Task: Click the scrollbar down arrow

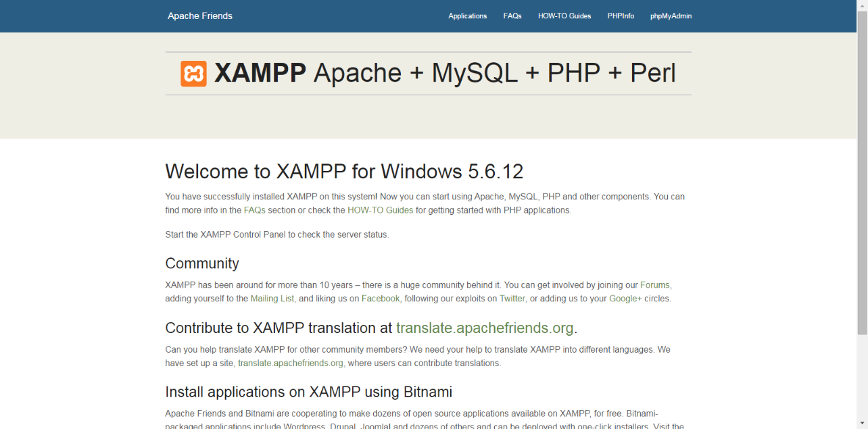Action: (x=863, y=424)
